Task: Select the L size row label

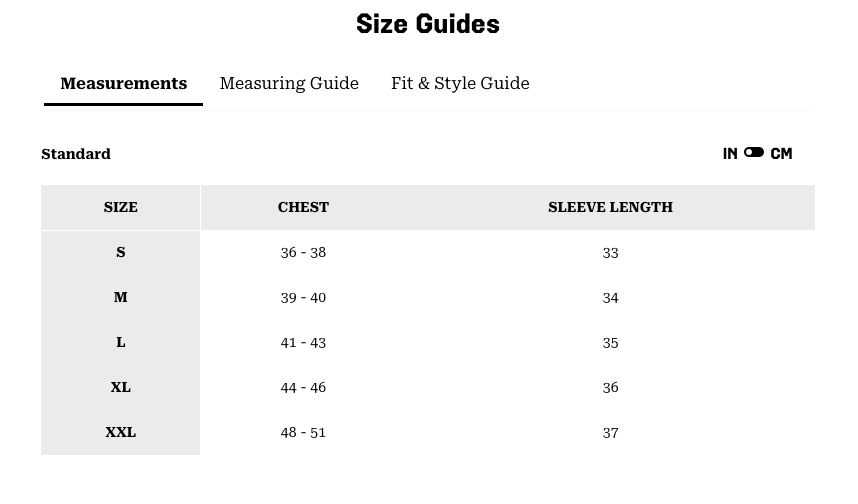Action: tap(121, 342)
